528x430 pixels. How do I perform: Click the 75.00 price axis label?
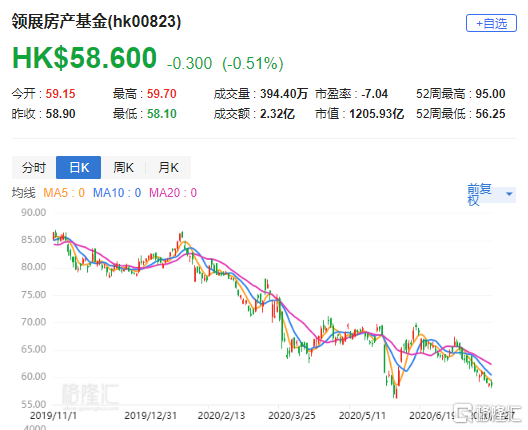point(33,295)
